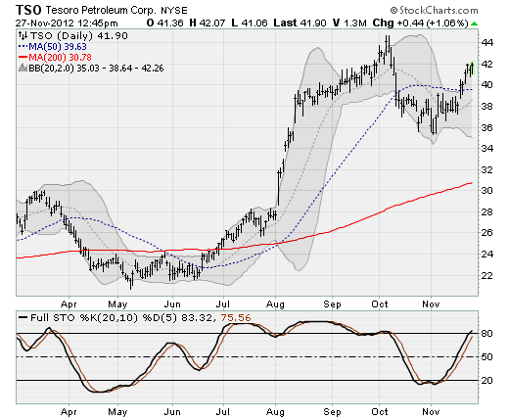The height and width of the screenshot is (420, 509).
Task: Click the green up-arrow change indicator
Action: point(474,23)
